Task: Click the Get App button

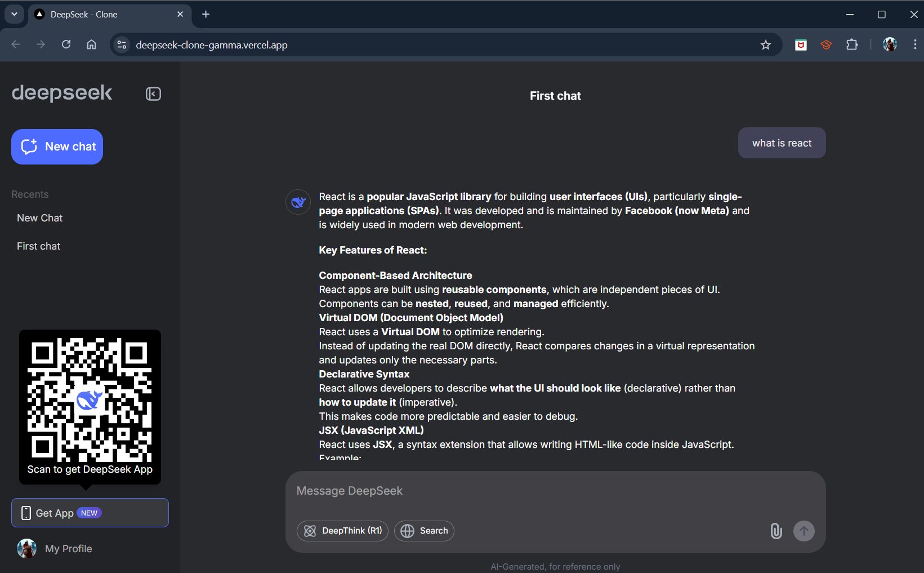Action: click(x=90, y=513)
